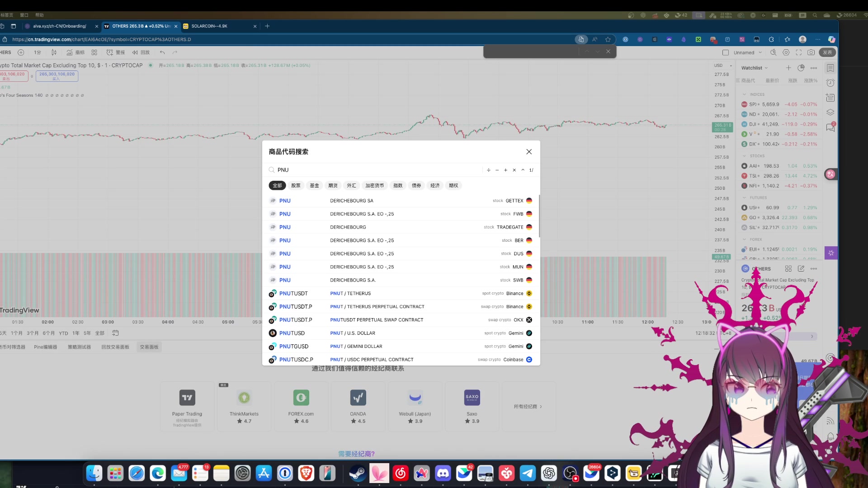This screenshot has width=868, height=488.
Task: Select the 股票 filter chip
Action: point(296,186)
